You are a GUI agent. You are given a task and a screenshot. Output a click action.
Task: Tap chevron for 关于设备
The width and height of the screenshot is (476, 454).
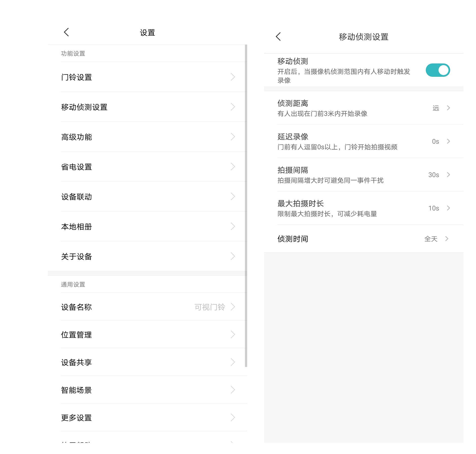pyautogui.click(x=233, y=256)
